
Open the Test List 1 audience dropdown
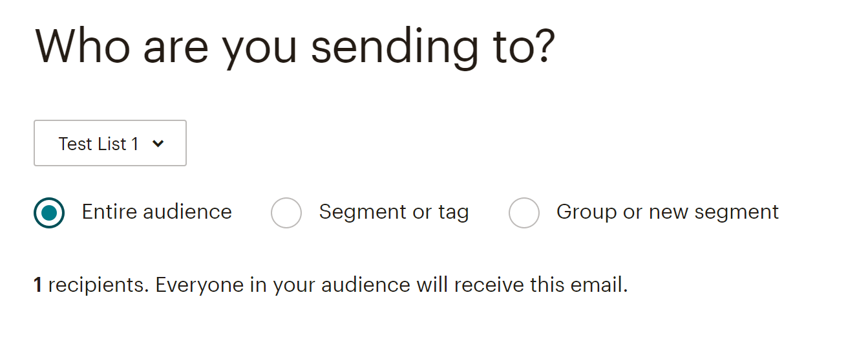[110, 143]
